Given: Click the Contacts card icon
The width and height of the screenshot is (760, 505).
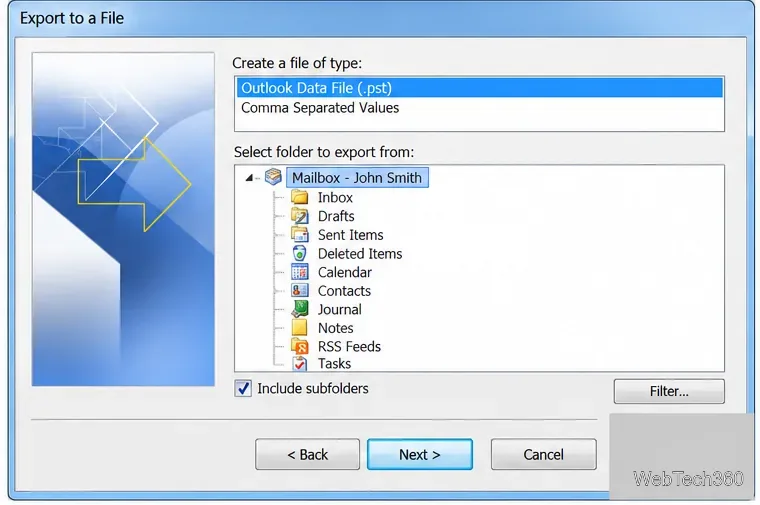Looking at the screenshot, I should point(300,290).
